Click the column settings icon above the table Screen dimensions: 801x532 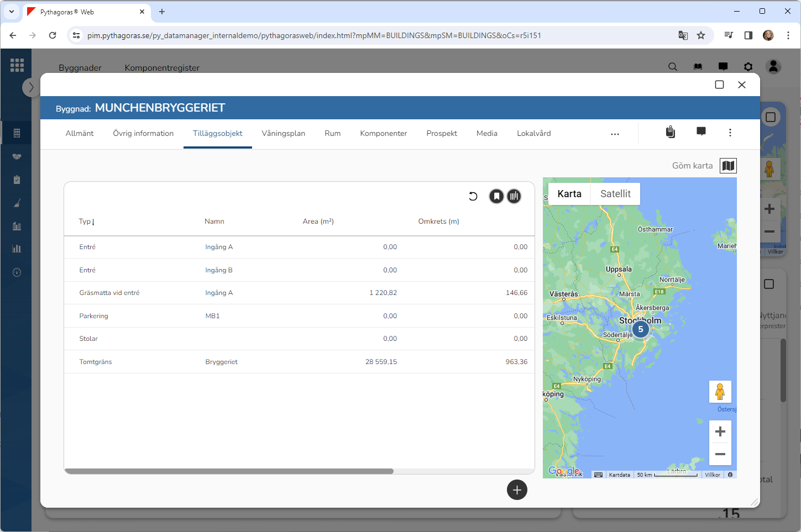[x=514, y=196]
